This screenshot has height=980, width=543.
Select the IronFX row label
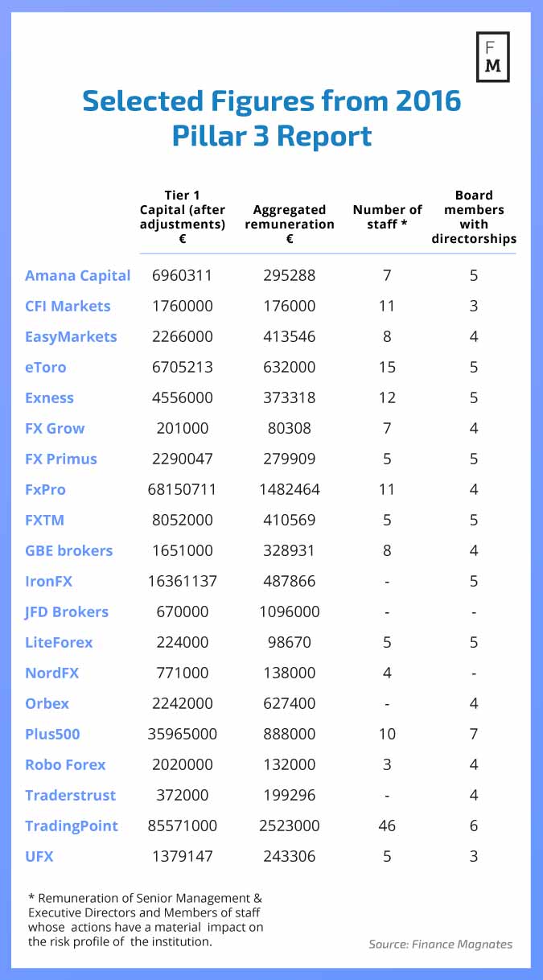point(48,581)
